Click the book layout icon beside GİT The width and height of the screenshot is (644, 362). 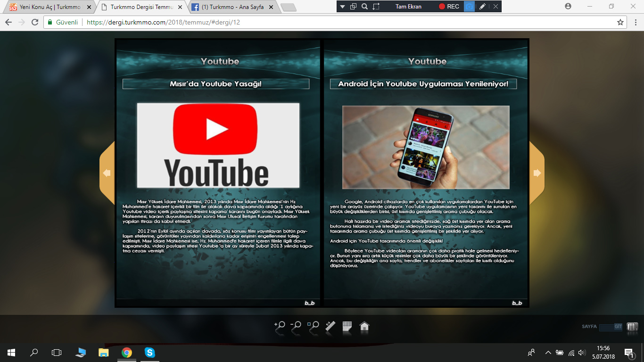(x=632, y=326)
